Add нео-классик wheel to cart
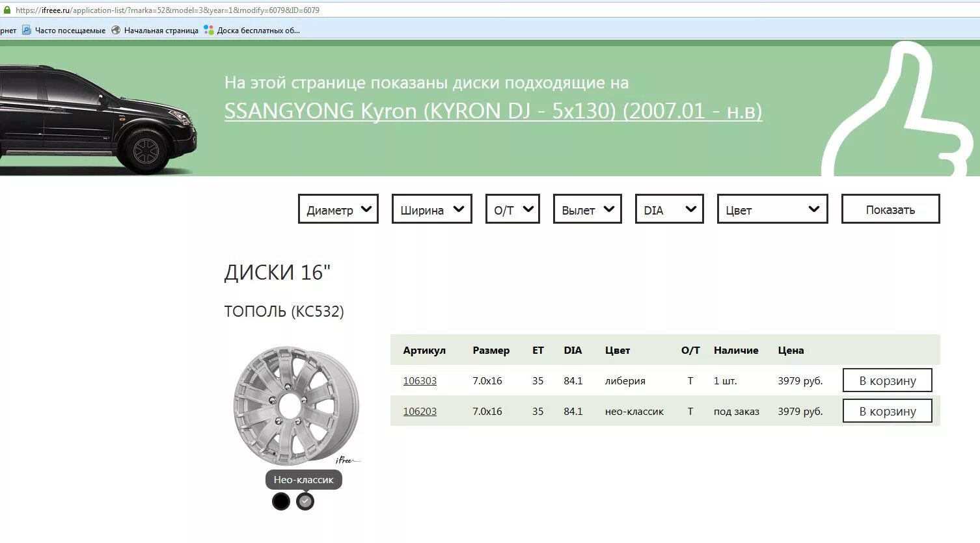Viewport: 980px width, 543px height. click(x=888, y=411)
